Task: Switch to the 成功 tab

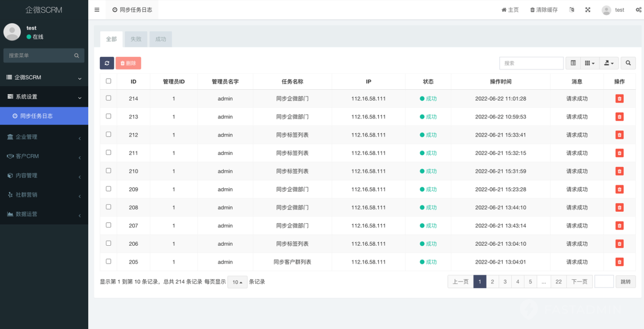Action: 160,39
